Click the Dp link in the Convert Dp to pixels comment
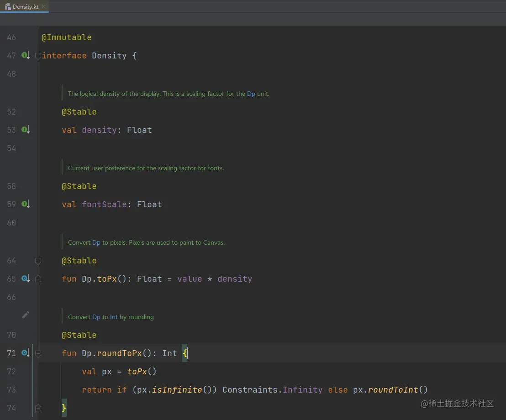The height and width of the screenshot is (420, 506). 96,242
